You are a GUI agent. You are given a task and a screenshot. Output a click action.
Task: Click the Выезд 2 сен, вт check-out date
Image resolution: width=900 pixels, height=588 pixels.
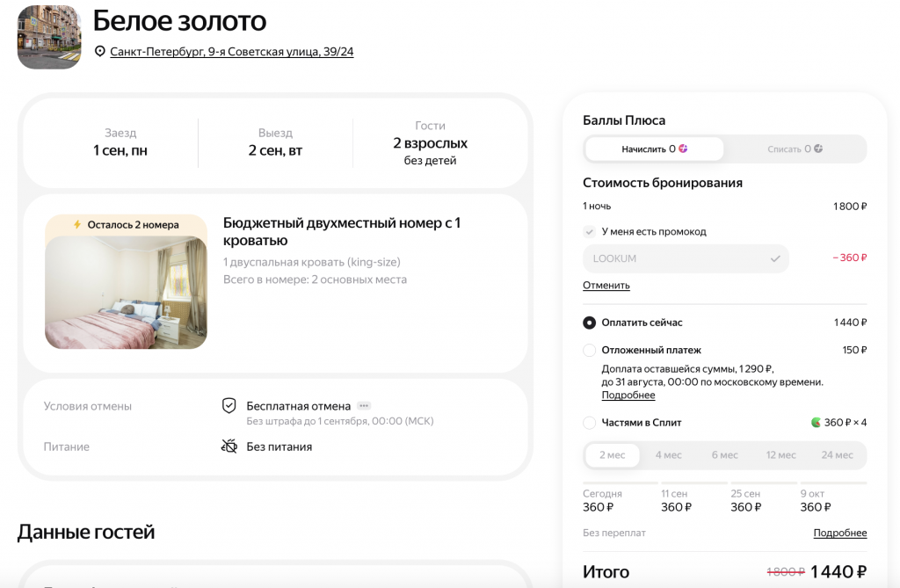[275, 142]
